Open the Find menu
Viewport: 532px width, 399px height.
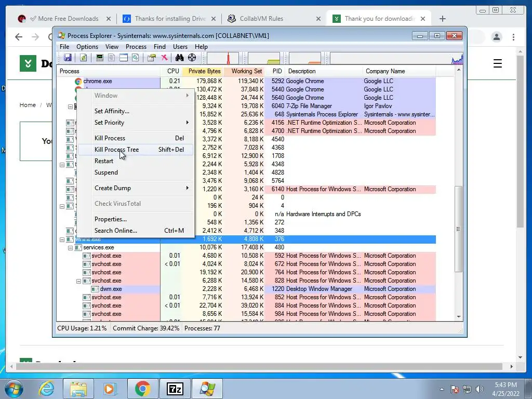coord(160,47)
